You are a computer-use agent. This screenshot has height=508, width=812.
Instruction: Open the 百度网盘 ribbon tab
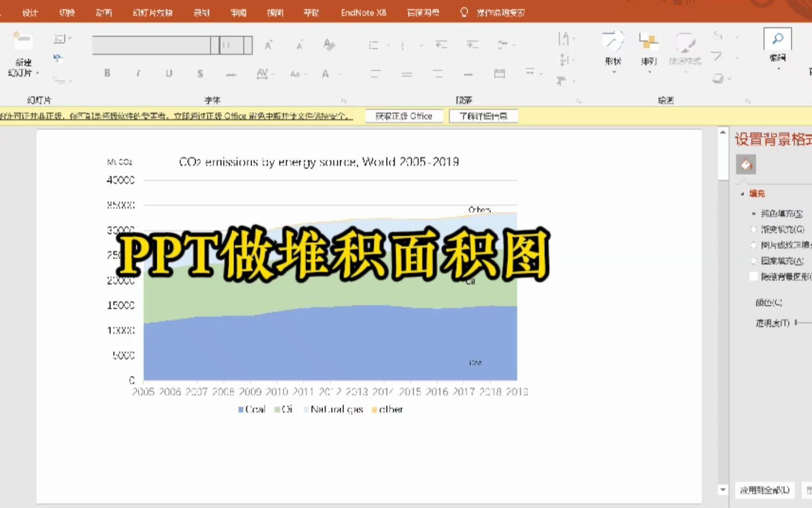423,12
